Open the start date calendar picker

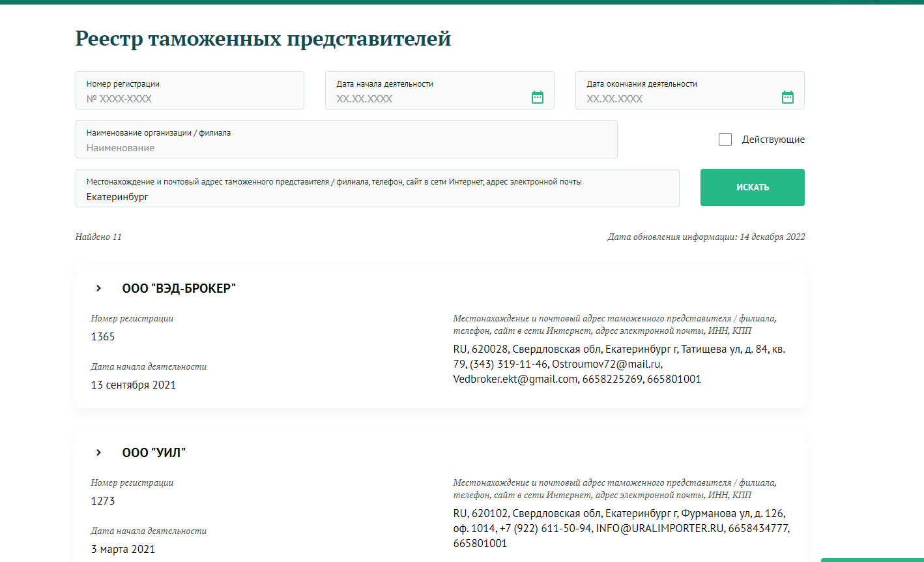pyautogui.click(x=537, y=97)
